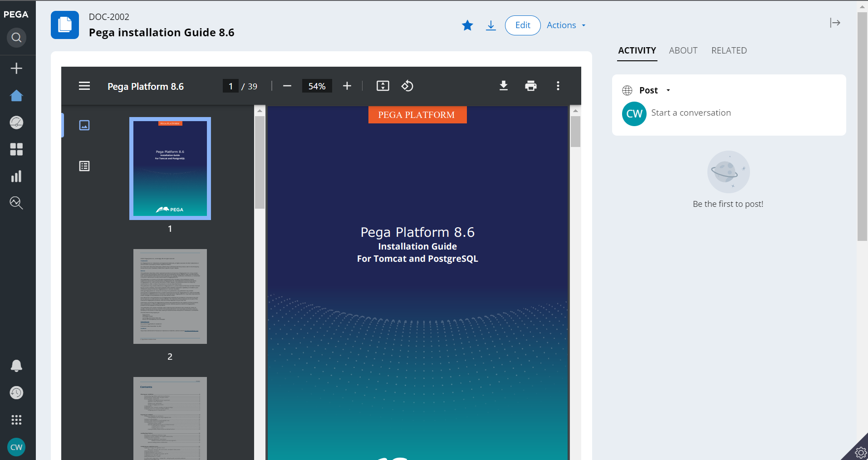Switch to the RELATED tab
Image resolution: width=868 pixels, height=460 pixels.
729,50
